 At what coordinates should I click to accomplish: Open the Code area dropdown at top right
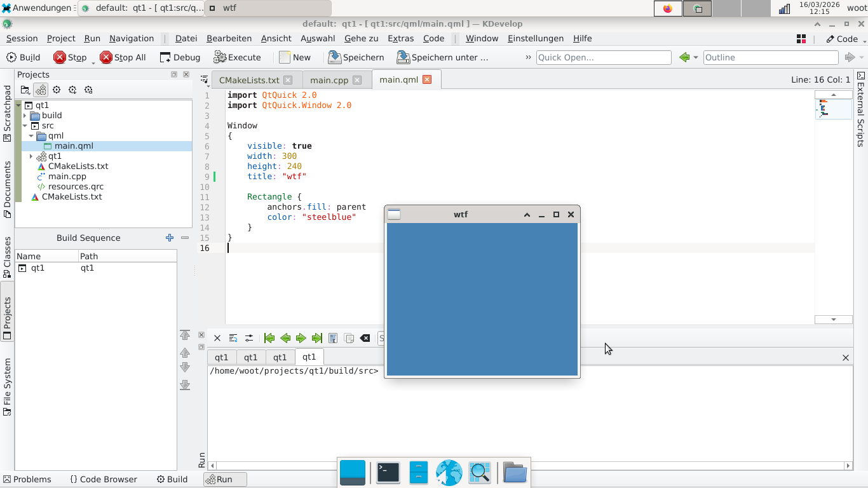coord(846,39)
